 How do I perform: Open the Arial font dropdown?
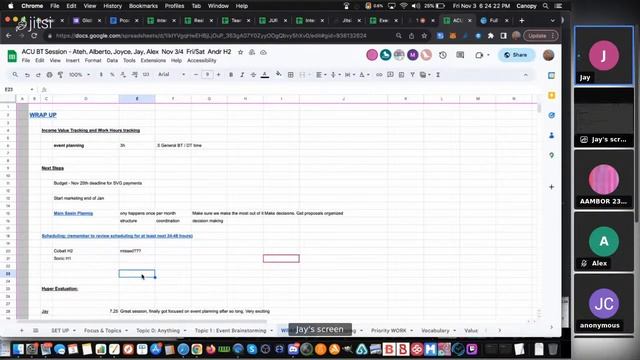[x=172, y=75]
